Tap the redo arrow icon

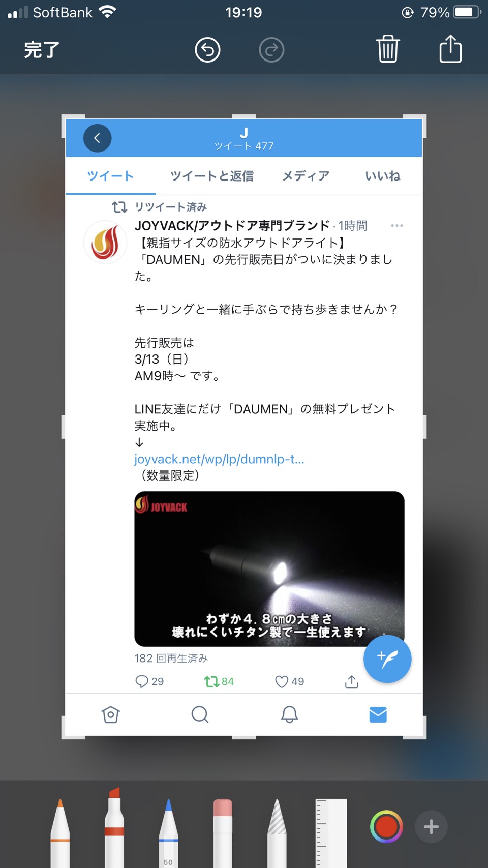pos(271,50)
